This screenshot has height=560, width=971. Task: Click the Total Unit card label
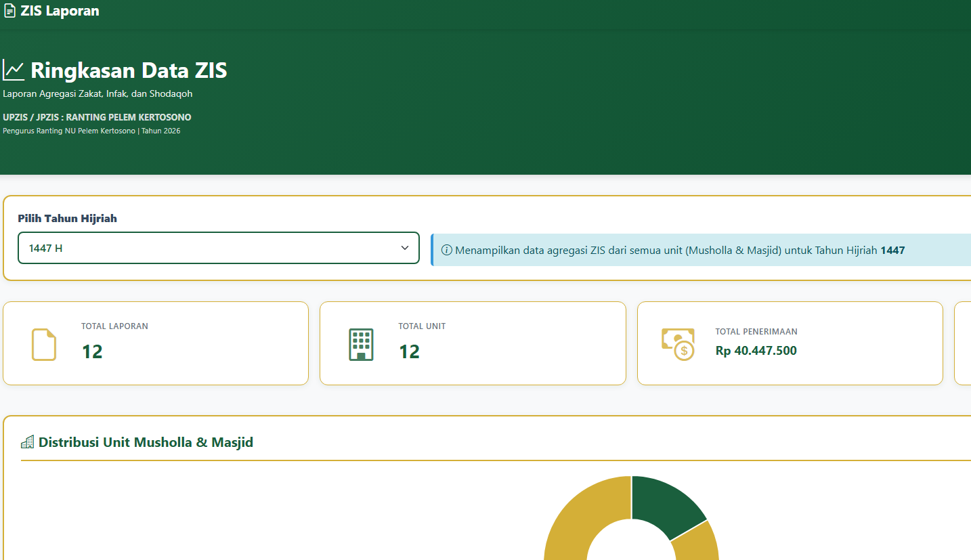tap(422, 326)
